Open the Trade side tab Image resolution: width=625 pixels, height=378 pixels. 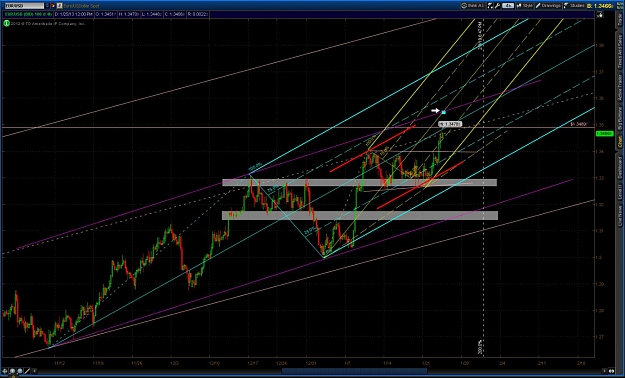click(x=620, y=19)
